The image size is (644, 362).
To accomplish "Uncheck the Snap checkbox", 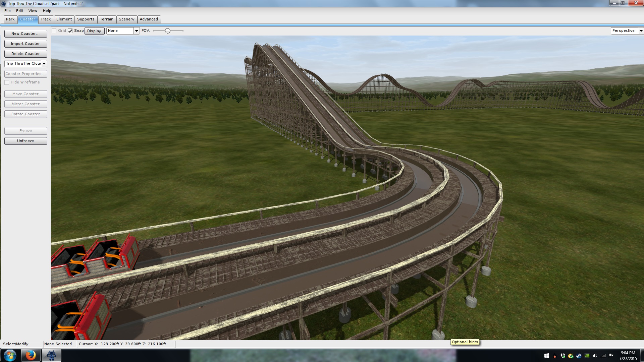I will [70, 31].
